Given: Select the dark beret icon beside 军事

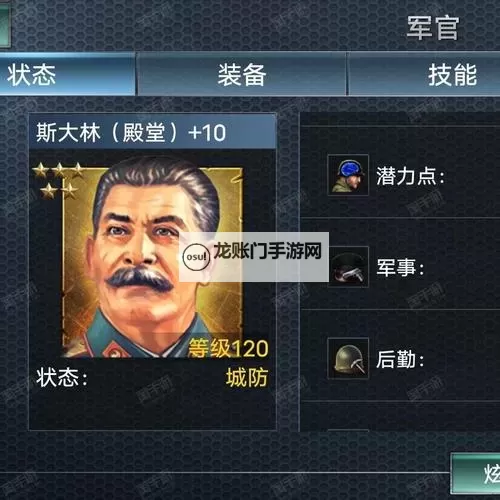Looking at the screenshot, I should pyautogui.click(x=348, y=267).
